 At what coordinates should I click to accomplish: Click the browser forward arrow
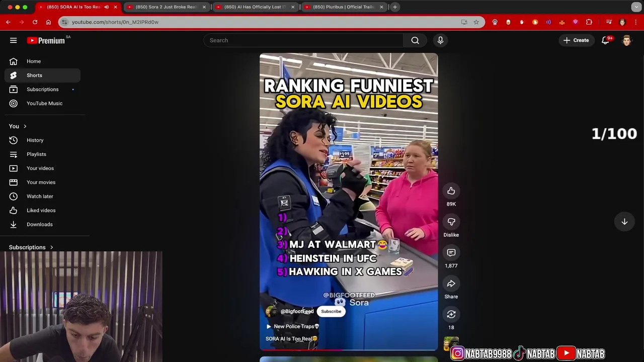click(21, 22)
